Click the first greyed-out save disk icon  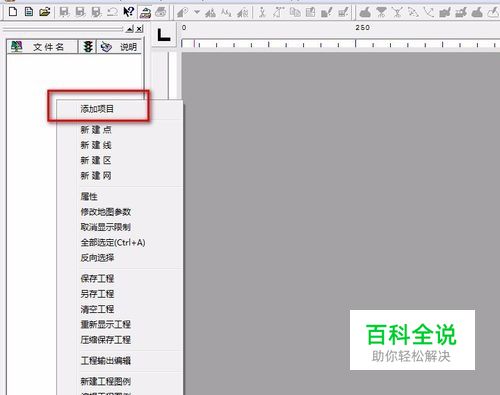tap(64, 12)
